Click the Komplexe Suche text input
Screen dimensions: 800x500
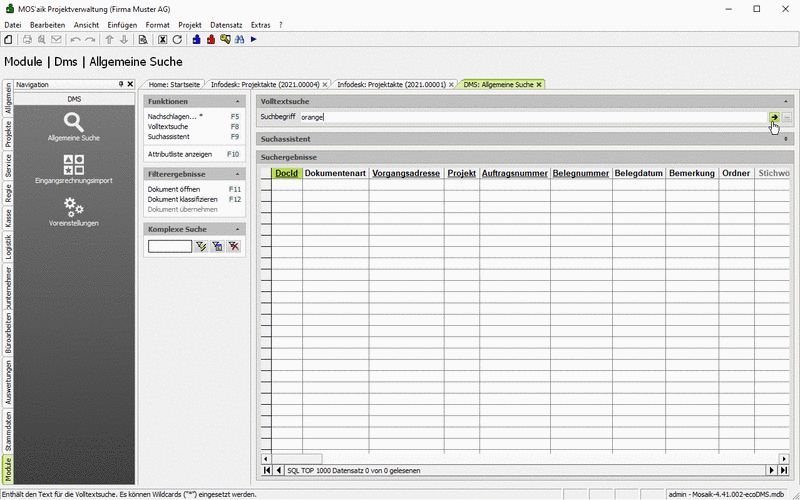pos(170,246)
